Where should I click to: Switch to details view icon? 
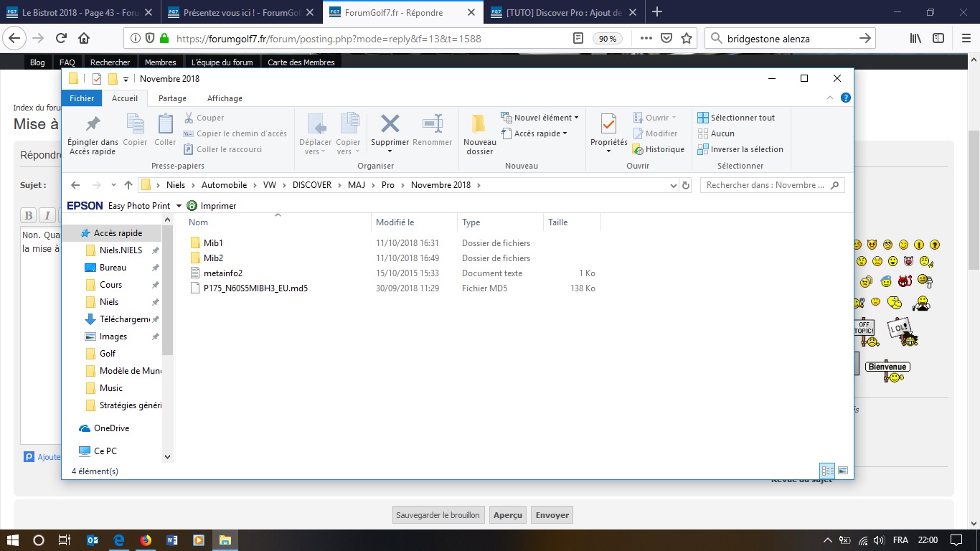pos(828,471)
